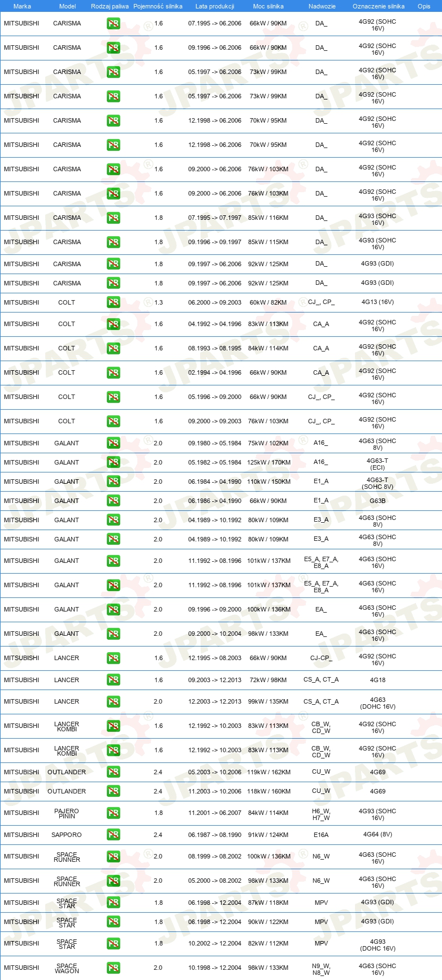The width and height of the screenshot is (442, 980).
Task: Click engine code G63B
Action: pos(378,501)
